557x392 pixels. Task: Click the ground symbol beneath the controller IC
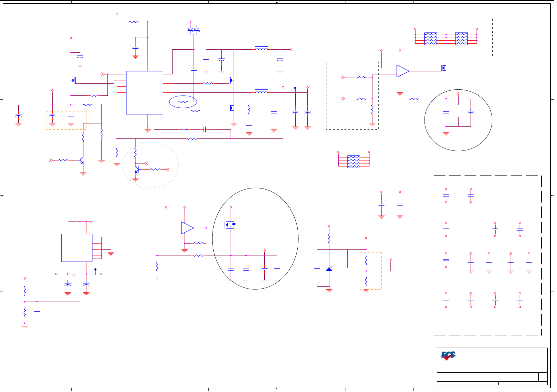coord(148,131)
